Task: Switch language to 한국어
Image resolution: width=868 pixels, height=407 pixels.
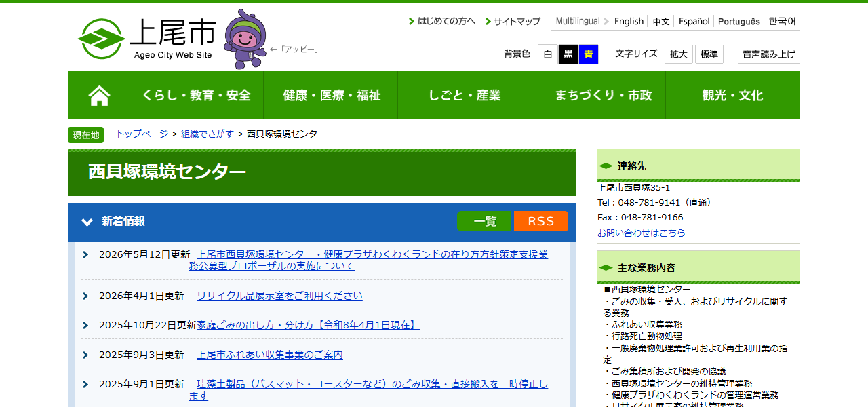Action: [783, 21]
